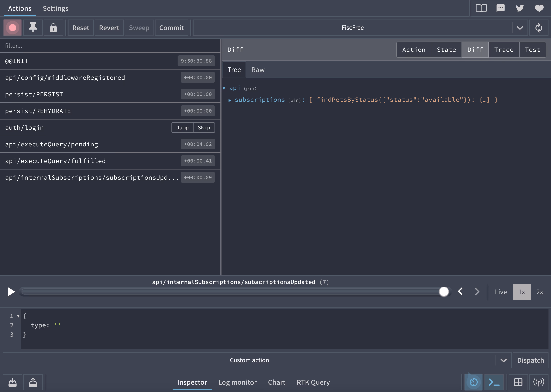Image resolution: width=551 pixels, height=392 pixels.
Task: Click the import state icon
Action: (13, 382)
